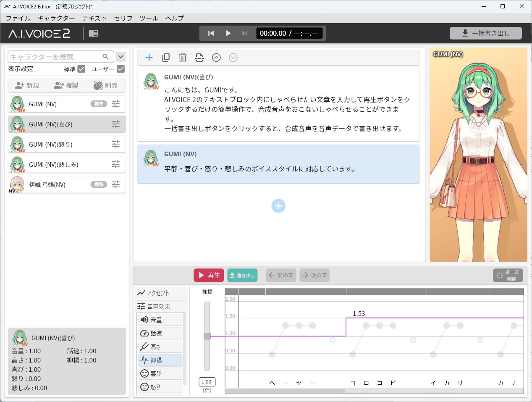The width and height of the screenshot is (532, 402).
Task: Move text block up with arrow icon
Action: pyautogui.click(x=216, y=58)
